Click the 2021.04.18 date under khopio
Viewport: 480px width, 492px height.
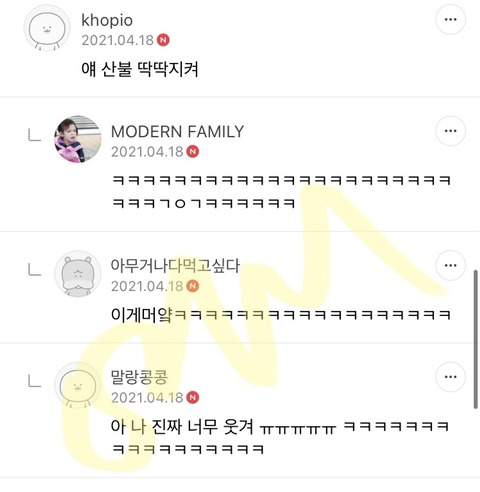(117, 40)
